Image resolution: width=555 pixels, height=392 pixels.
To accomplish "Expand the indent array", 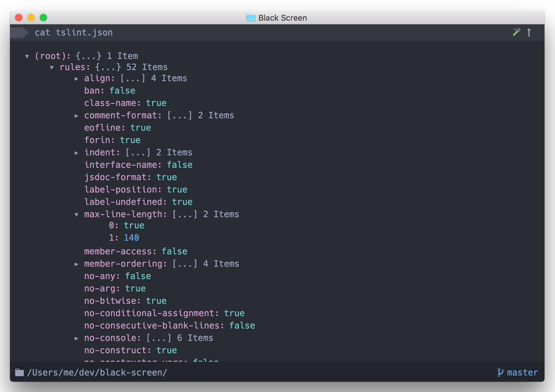I will coord(76,153).
